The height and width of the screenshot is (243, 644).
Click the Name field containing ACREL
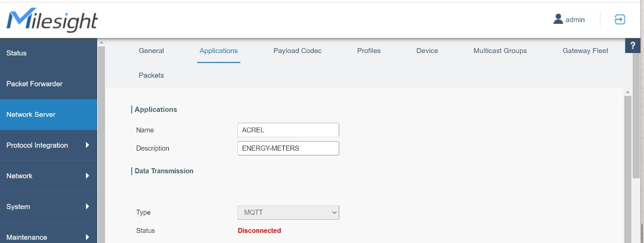pos(288,130)
